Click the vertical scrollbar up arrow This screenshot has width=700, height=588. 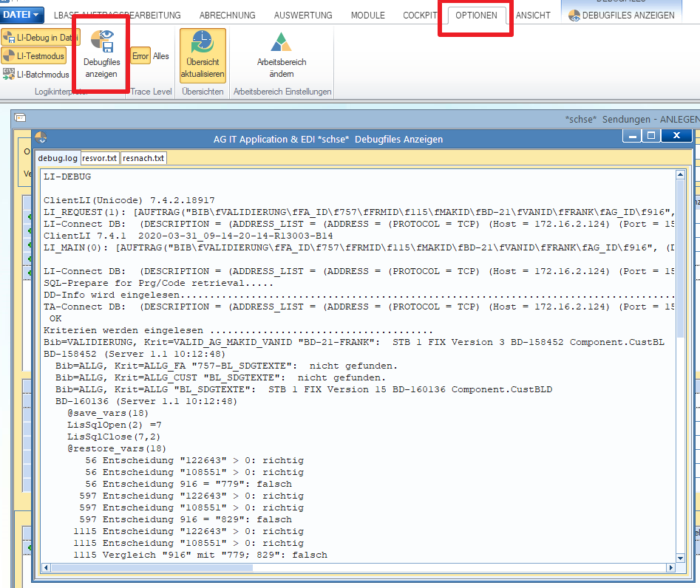[x=680, y=175]
